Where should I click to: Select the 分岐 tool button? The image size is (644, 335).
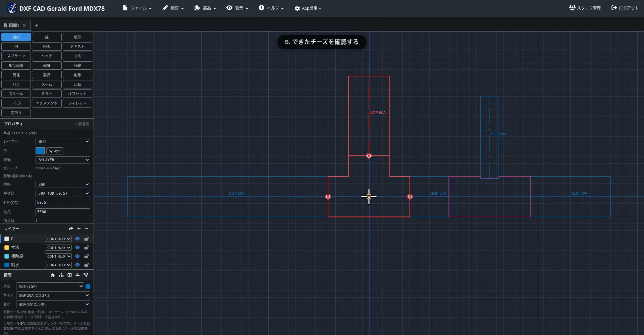click(77, 66)
